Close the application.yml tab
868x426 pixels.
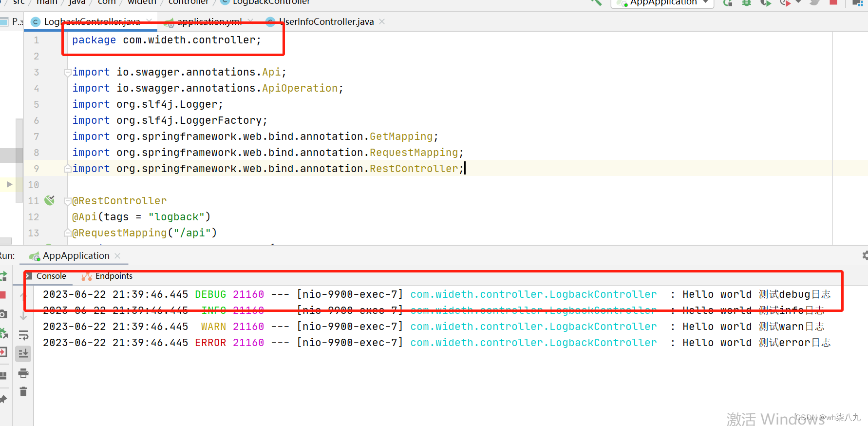pyautogui.click(x=250, y=20)
